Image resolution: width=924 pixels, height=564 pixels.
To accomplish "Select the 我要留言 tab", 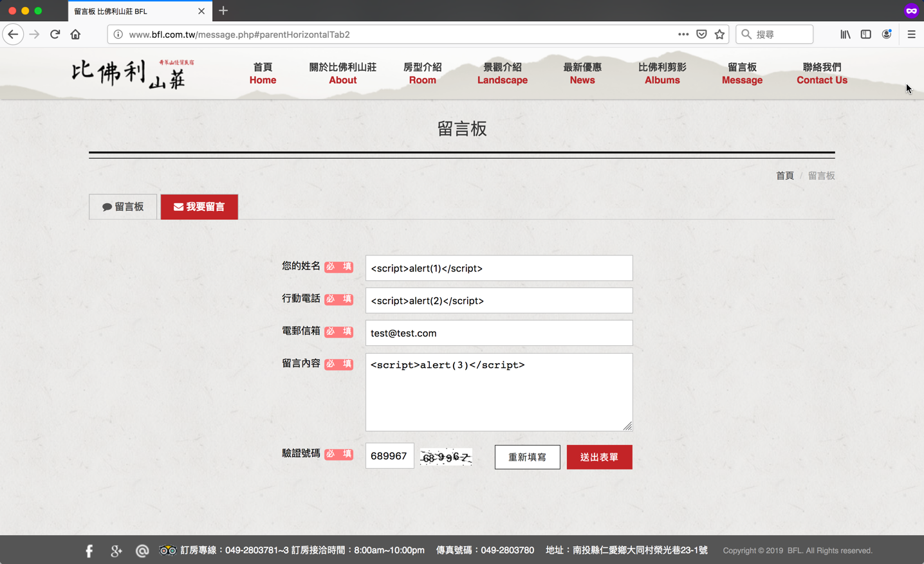I will click(199, 206).
